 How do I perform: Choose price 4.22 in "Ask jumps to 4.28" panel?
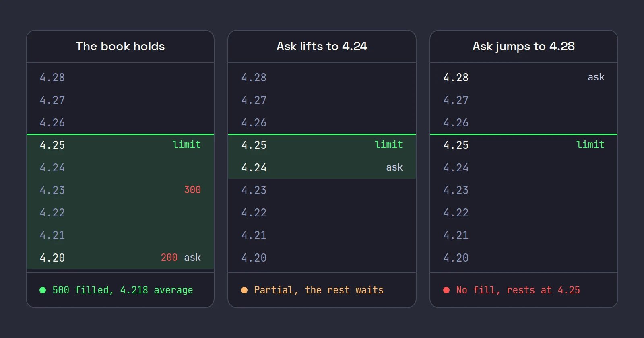coord(456,212)
